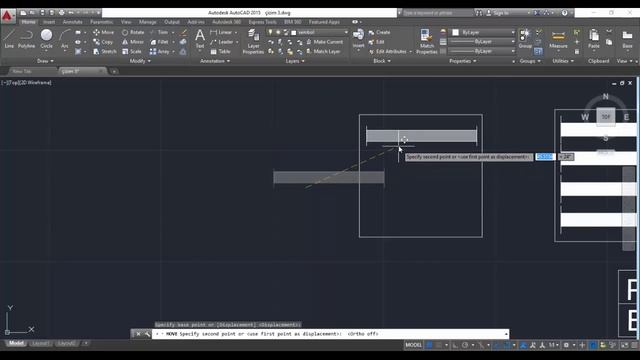The image size is (640, 360).
Task: Insert a Table
Action: coord(221,52)
